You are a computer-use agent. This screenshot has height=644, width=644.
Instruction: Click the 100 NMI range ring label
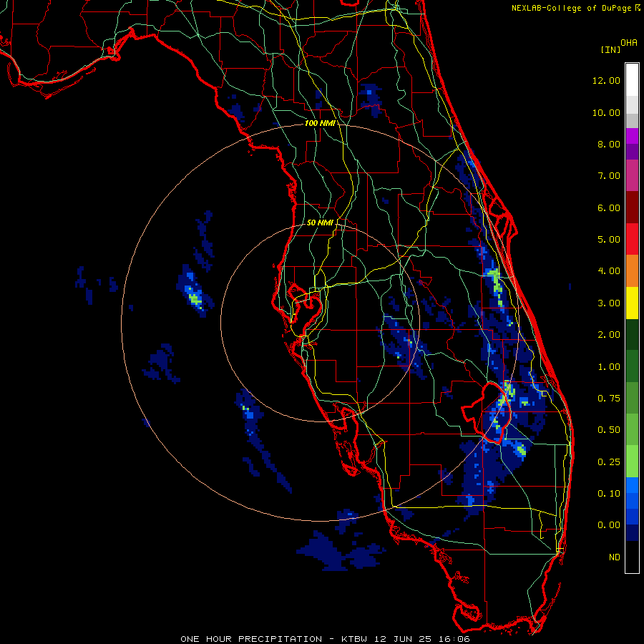(320, 123)
